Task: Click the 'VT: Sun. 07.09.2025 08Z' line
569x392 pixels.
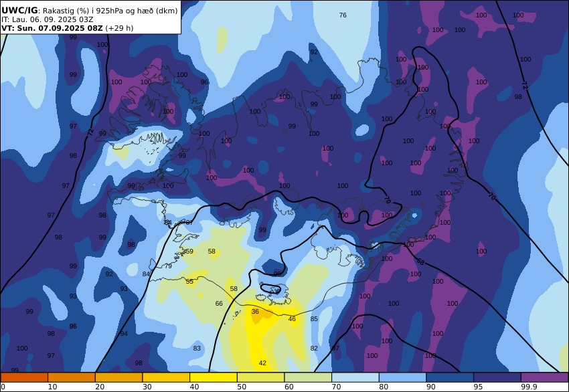Action: coord(52,28)
